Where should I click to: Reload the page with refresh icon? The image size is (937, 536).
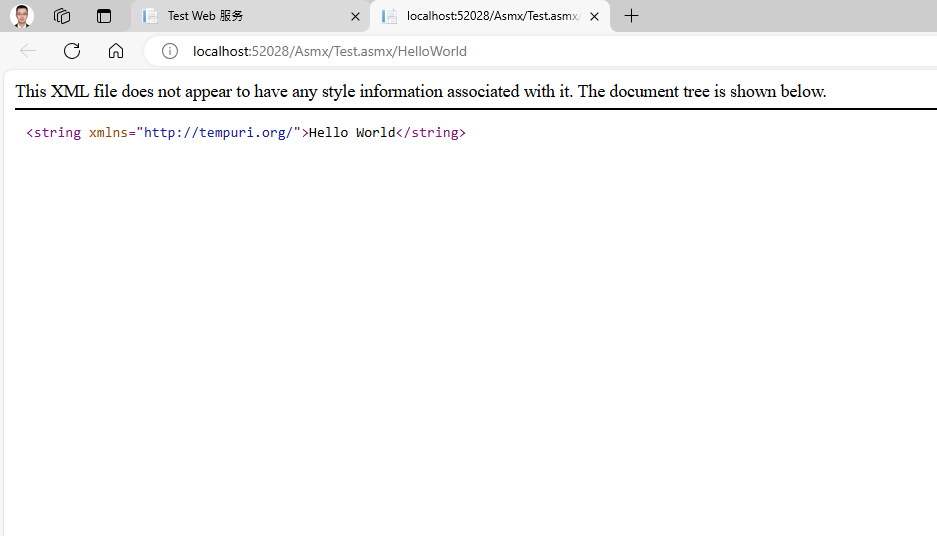72,51
